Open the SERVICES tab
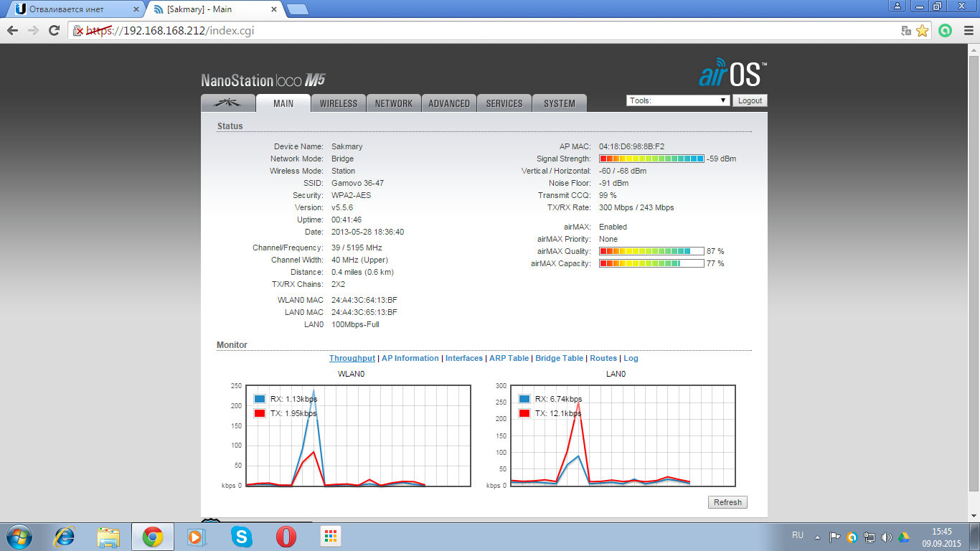 click(504, 103)
